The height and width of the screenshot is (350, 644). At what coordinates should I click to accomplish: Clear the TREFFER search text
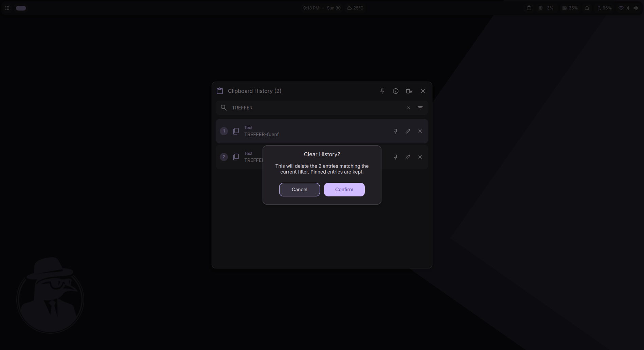(409, 108)
